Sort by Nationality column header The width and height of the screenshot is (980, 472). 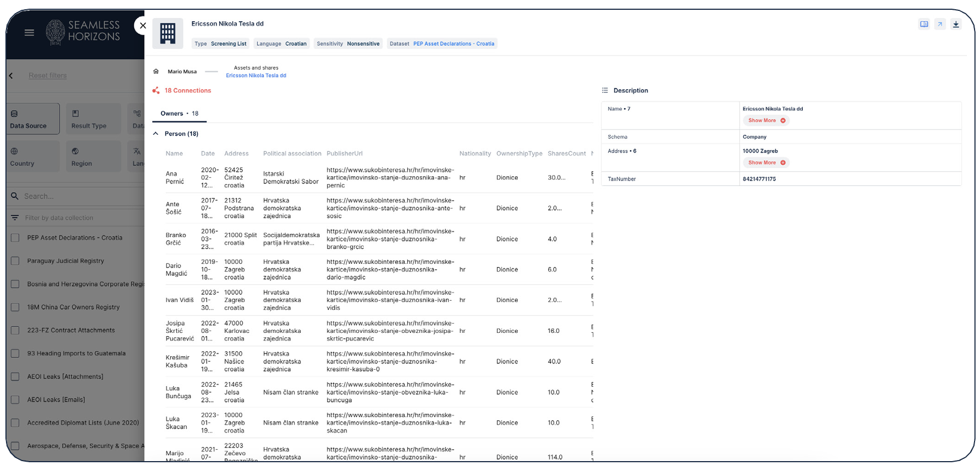[475, 154]
